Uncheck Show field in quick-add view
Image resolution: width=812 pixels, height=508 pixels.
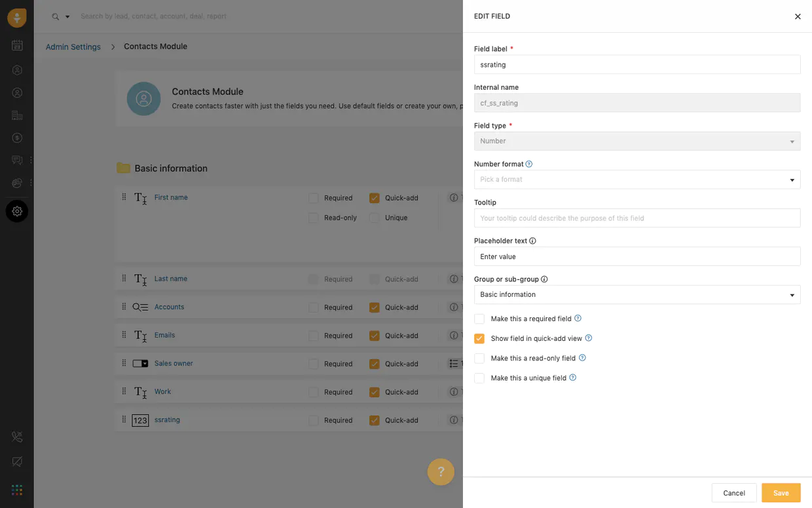(x=479, y=338)
